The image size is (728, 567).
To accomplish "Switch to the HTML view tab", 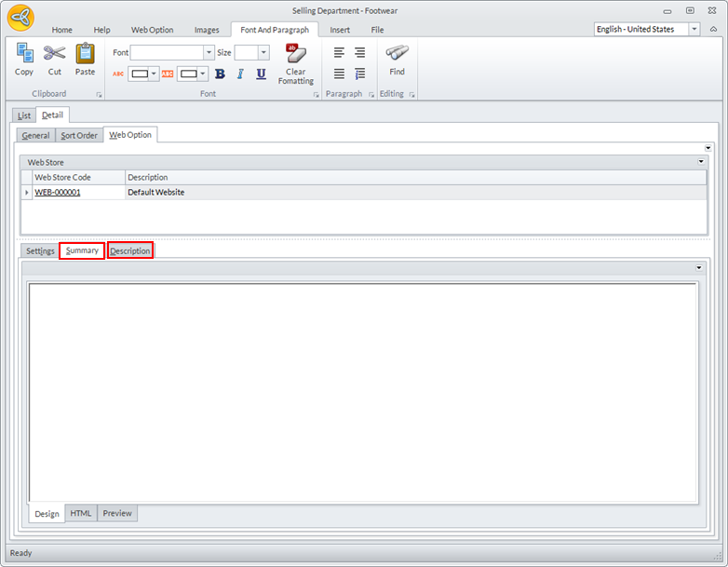I will tap(81, 513).
